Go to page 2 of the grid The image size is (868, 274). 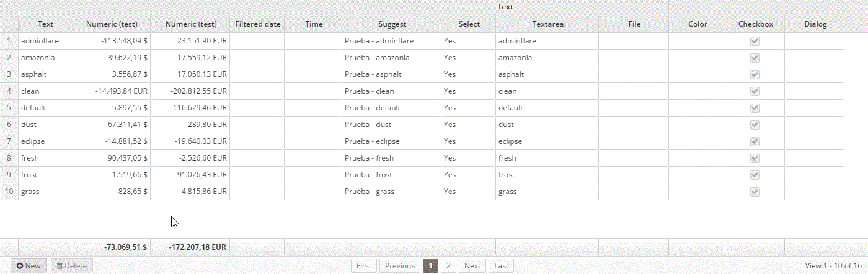449,266
